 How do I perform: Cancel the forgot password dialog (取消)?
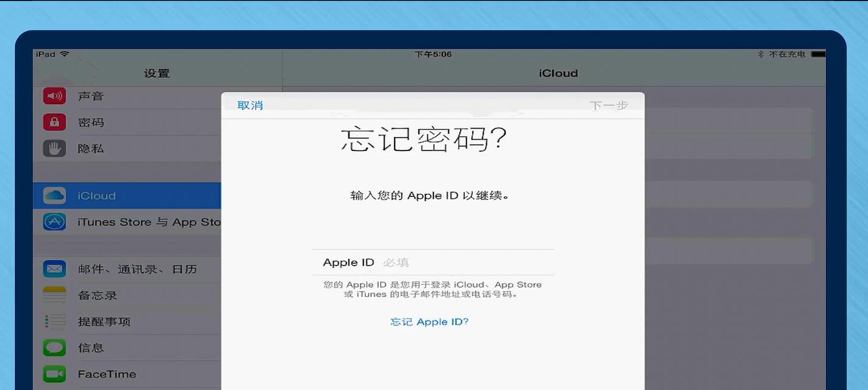point(250,105)
